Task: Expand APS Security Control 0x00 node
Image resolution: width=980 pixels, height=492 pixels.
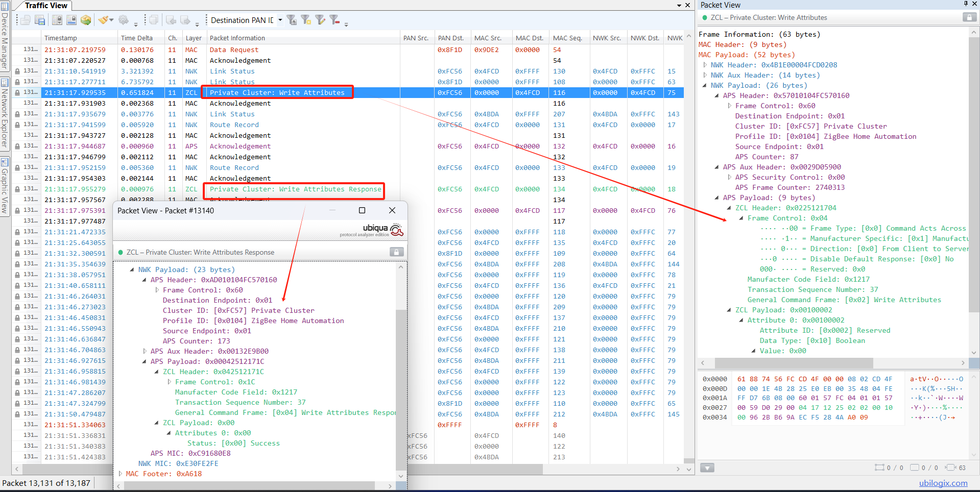Action: click(729, 177)
